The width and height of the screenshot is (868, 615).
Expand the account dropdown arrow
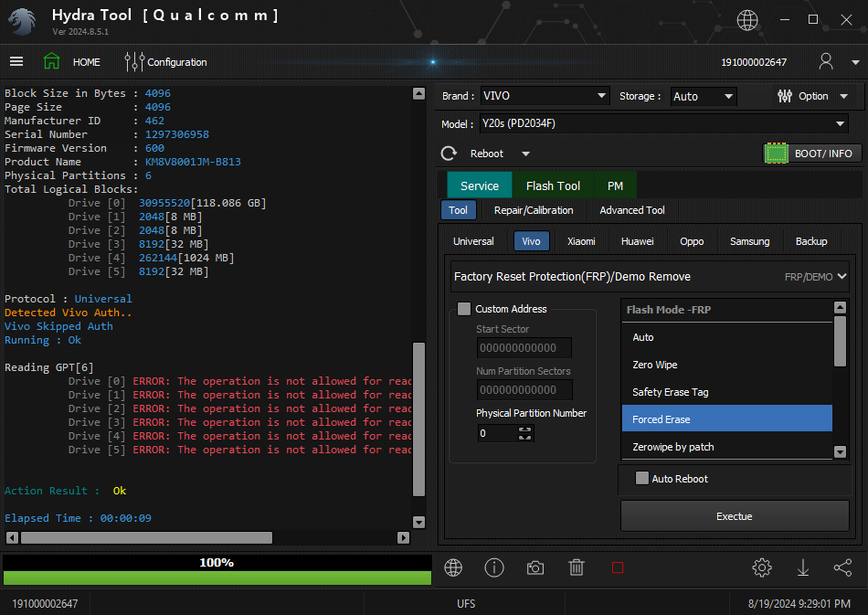pos(855,62)
